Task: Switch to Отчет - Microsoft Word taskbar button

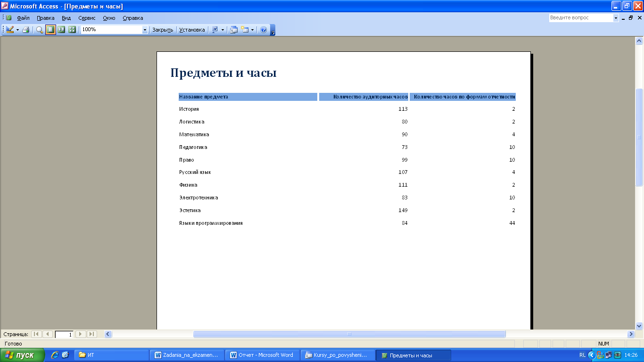Action: click(263, 355)
